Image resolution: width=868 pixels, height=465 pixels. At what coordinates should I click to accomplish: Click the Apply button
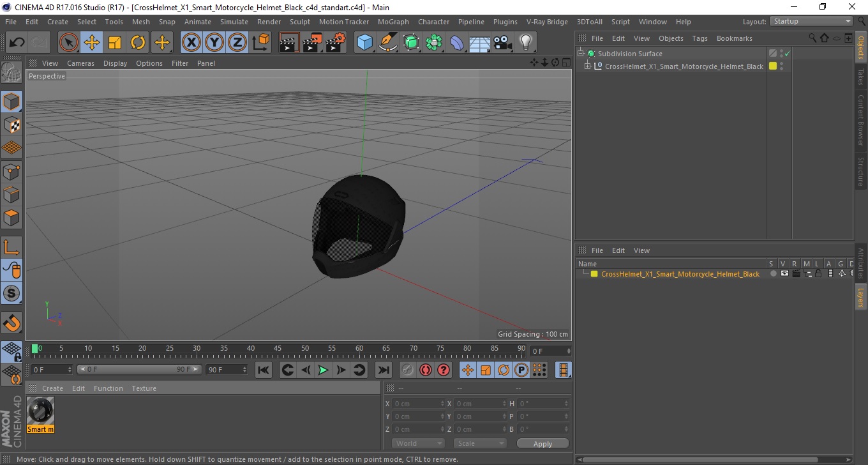(x=542, y=443)
